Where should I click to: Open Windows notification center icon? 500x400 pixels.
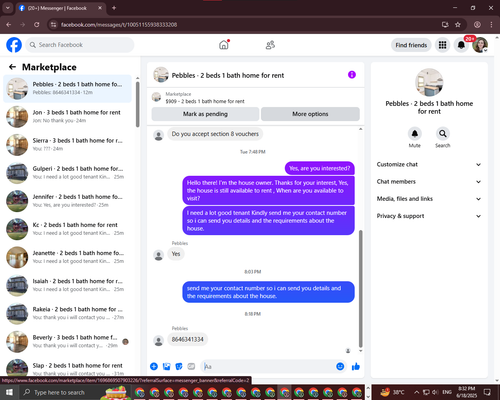coord(487,392)
